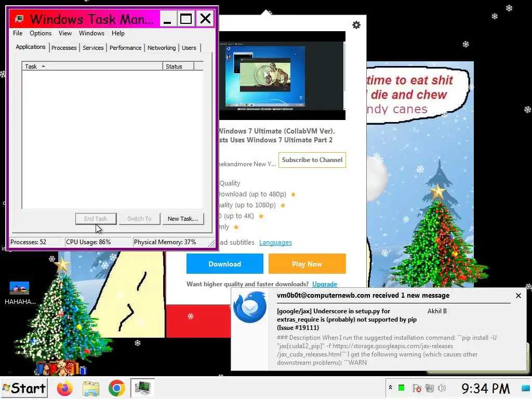Screen dimensions: 532x399
Task: Click star next to 480p option
Action: [293, 194]
